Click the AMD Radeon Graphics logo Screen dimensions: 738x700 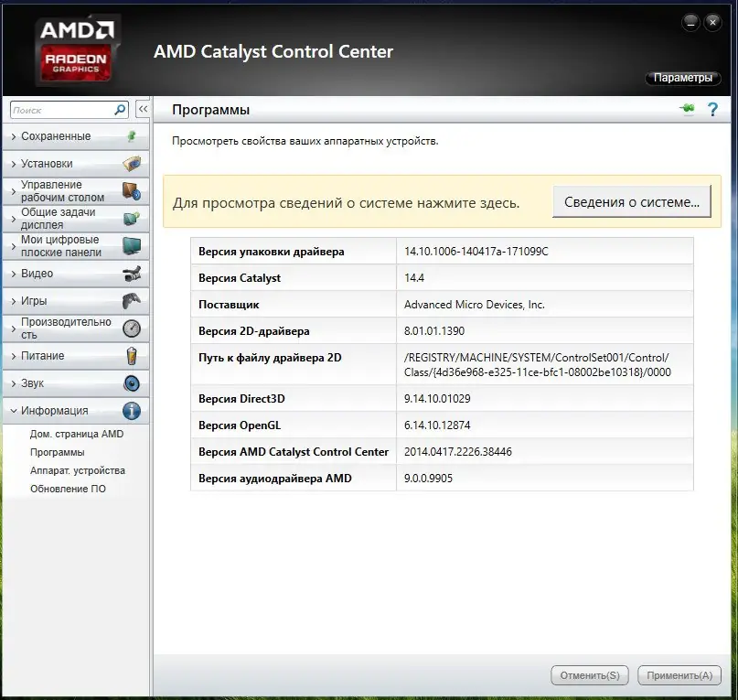[x=76, y=49]
